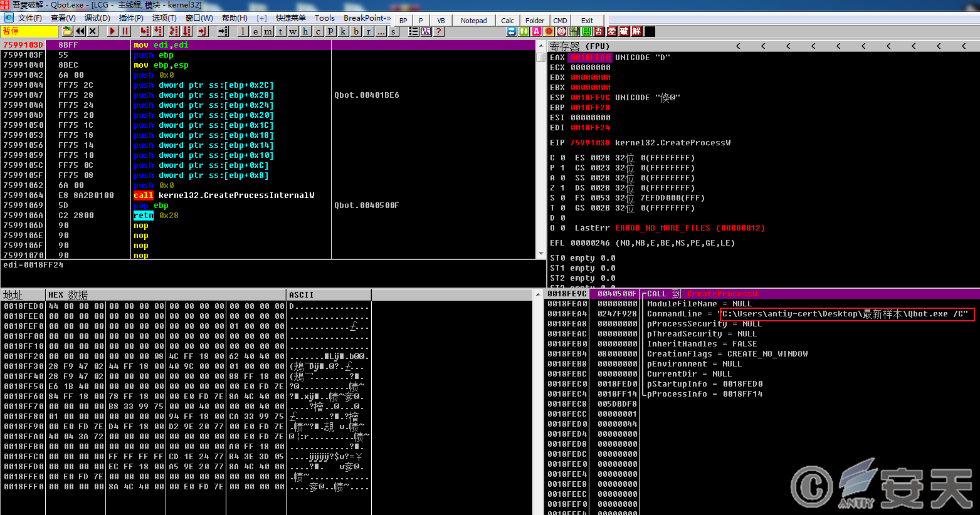Screen dimensions: 980x515
Task: Restart the program with the rewind icon
Action: pos(80,31)
